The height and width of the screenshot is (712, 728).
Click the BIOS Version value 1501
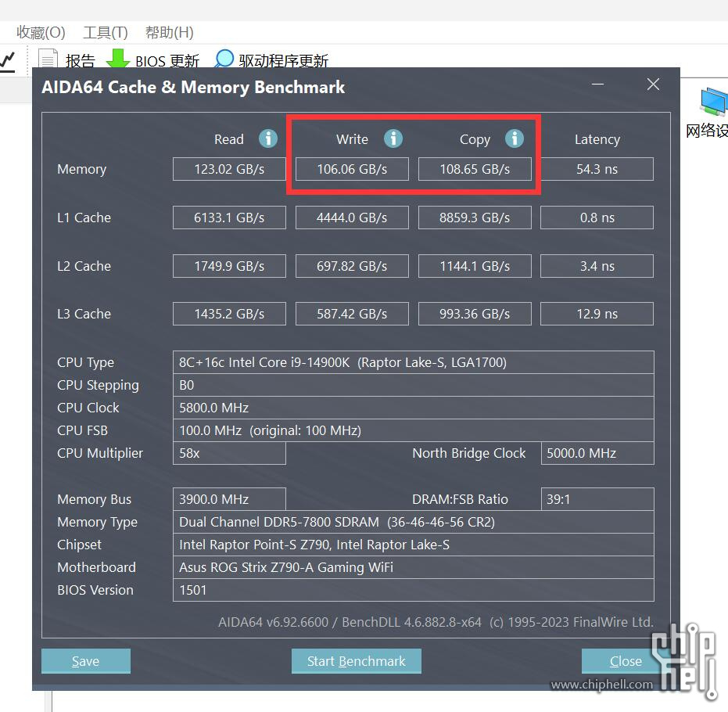tap(414, 590)
